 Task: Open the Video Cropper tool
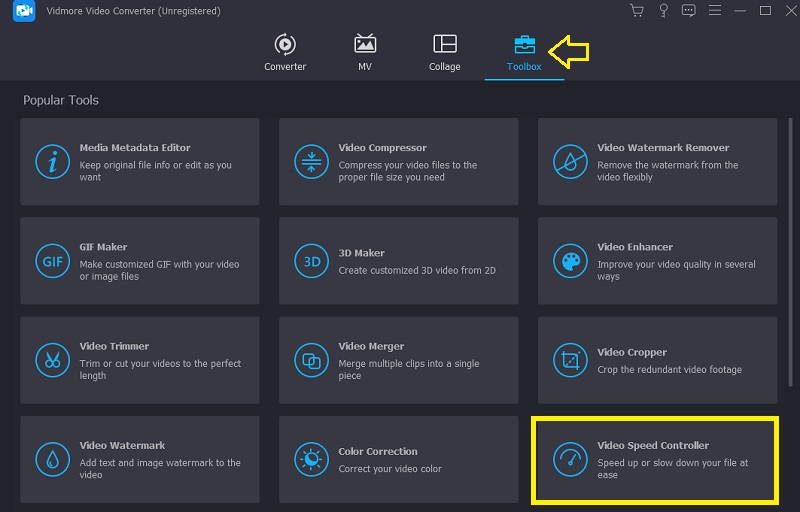click(657, 360)
